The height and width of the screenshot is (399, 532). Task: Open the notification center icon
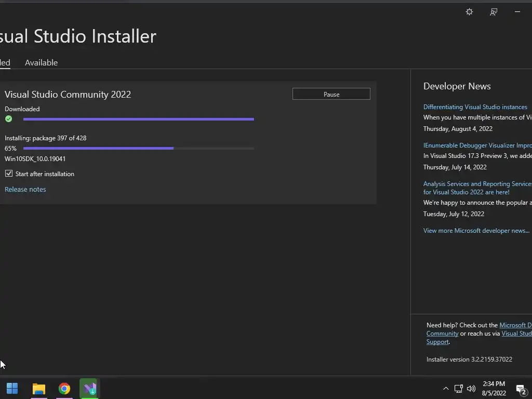pos(521,389)
